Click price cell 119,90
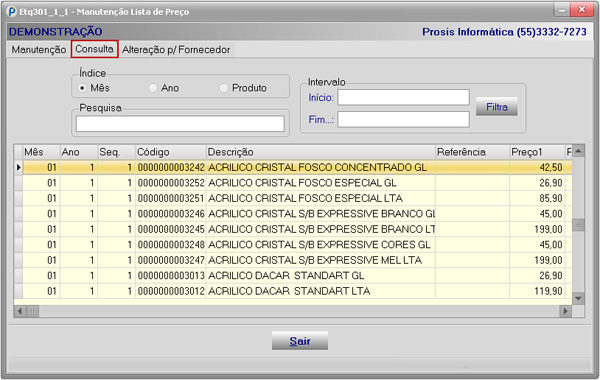 click(537, 291)
